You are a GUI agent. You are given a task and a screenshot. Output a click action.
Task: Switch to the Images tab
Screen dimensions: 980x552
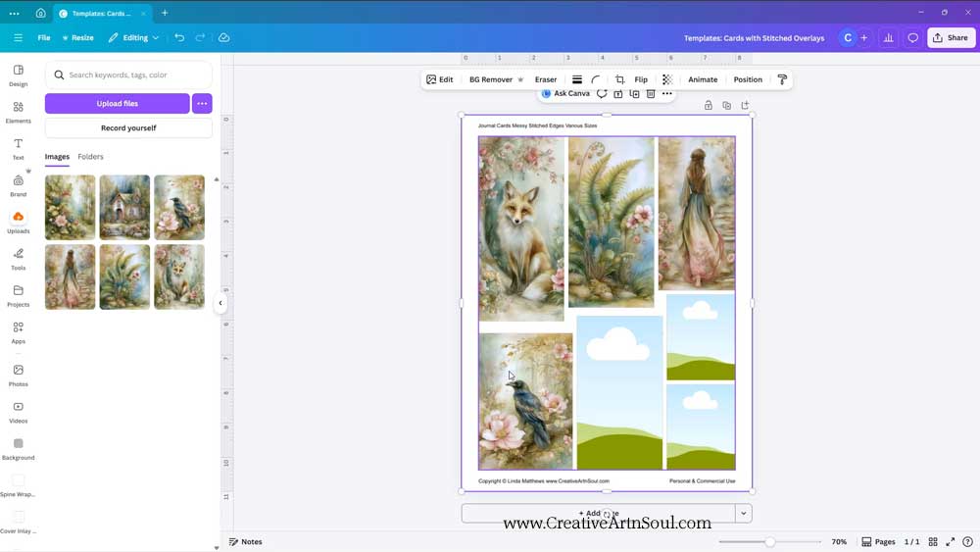coord(57,157)
